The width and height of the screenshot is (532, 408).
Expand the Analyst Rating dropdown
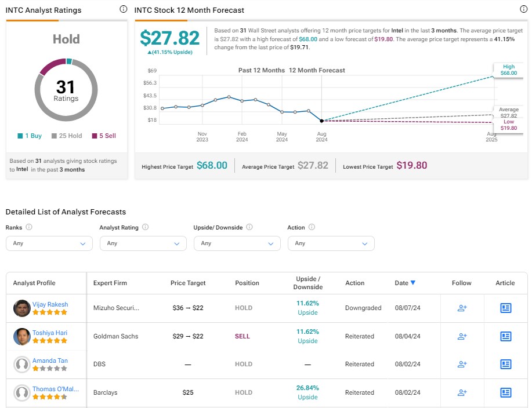(x=143, y=243)
